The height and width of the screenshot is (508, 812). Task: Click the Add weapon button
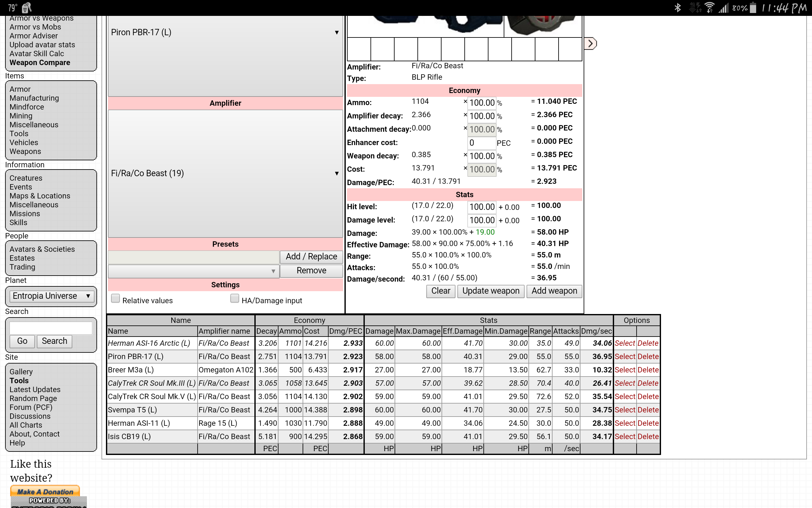554,291
